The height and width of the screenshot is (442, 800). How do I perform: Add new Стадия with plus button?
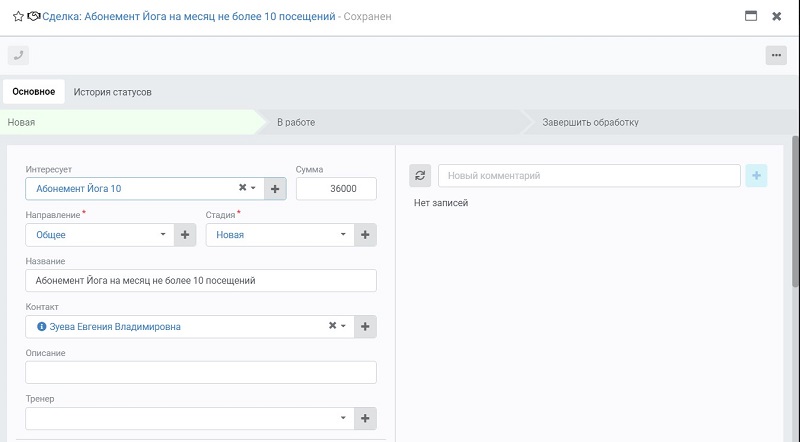click(x=365, y=235)
